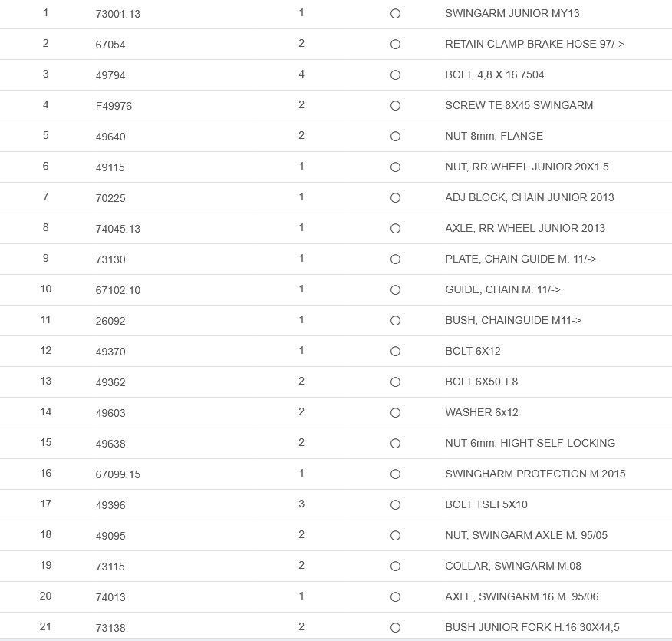Select the circle for BOLT 6X50 T.8

[x=395, y=382]
